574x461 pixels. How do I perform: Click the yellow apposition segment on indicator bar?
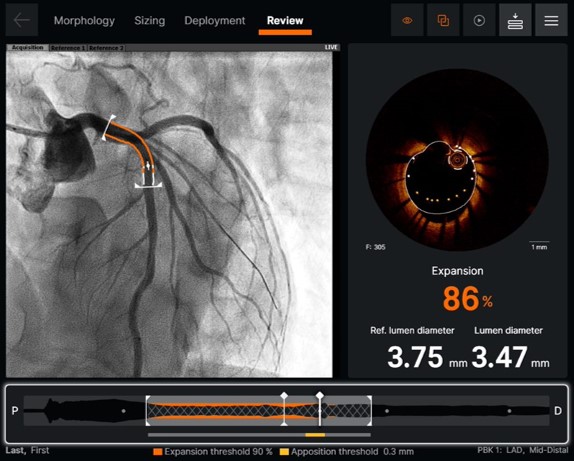click(315, 435)
